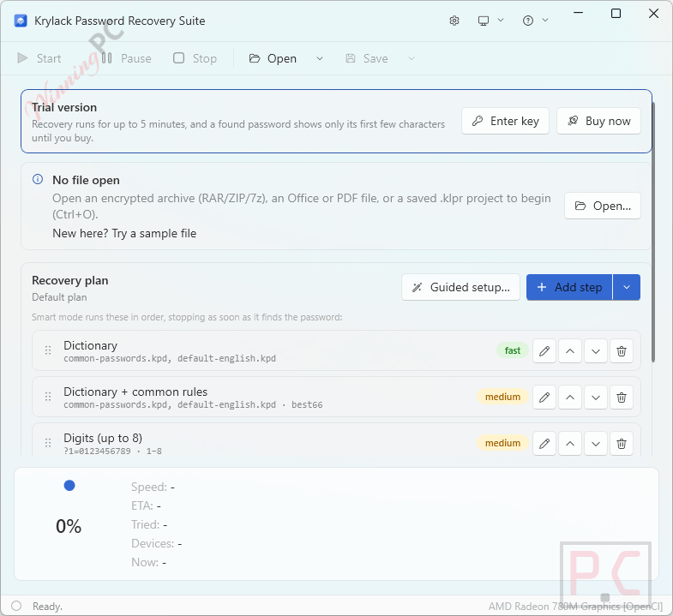
Task: Delete the Digits (up to 8) step
Action: pos(622,444)
